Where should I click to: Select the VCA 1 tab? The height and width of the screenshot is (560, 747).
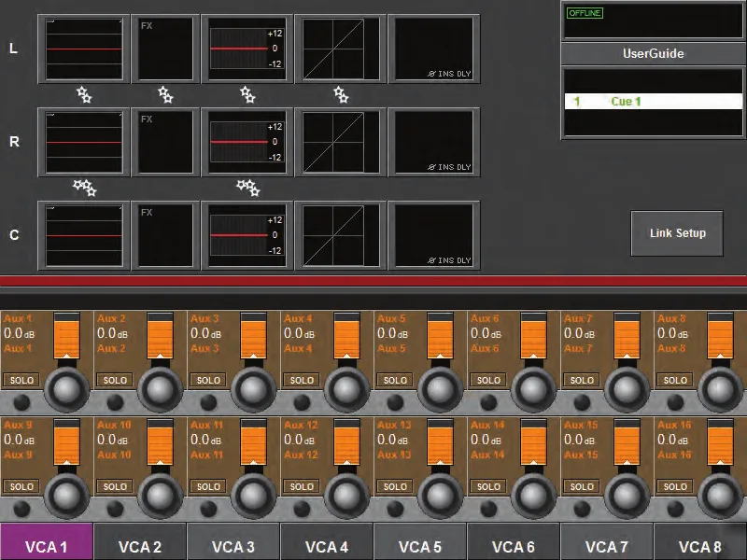tap(46, 542)
